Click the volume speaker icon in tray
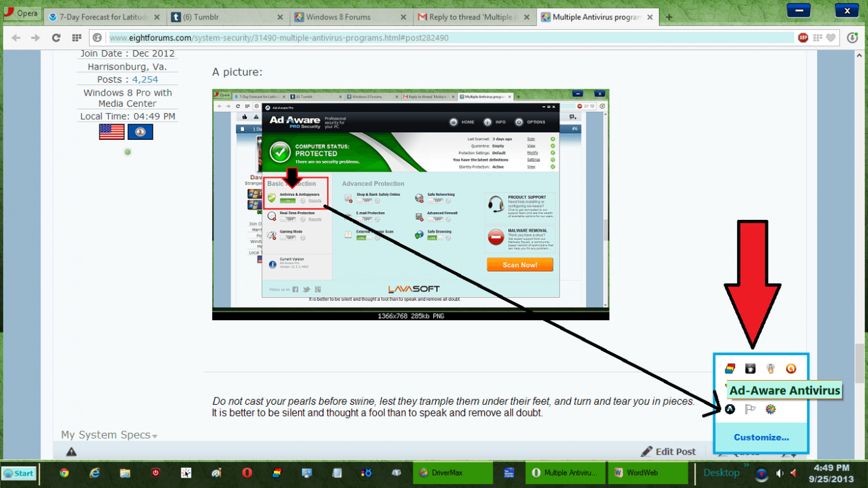868x488 pixels. tap(780, 473)
